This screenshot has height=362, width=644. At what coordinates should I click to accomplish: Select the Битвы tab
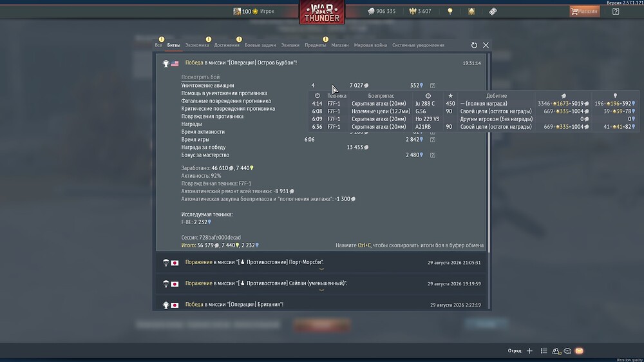click(174, 45)
